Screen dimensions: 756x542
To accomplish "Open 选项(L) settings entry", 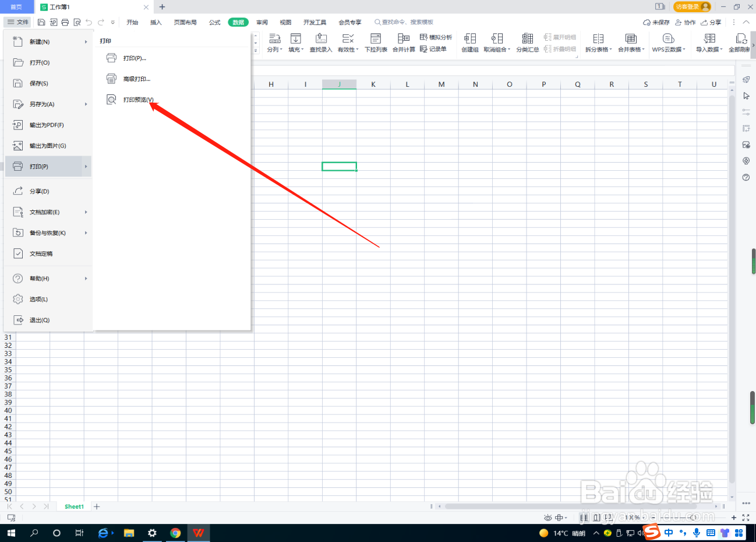I will (x=48, y=299).
